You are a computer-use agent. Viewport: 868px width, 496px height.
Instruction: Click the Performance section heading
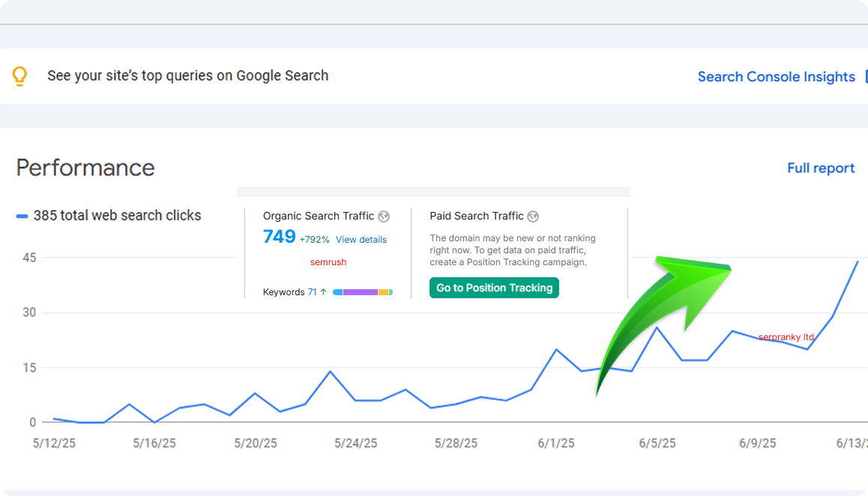pyautogui.click(x=85, y=168)
